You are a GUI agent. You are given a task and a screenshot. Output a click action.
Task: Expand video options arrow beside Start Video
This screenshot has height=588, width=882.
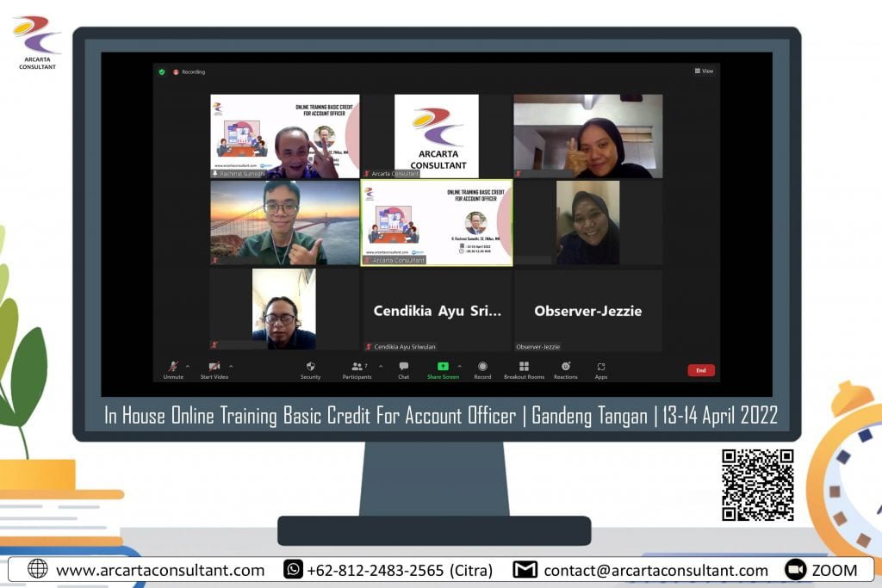pyautogui.click(x=231, y=366)
